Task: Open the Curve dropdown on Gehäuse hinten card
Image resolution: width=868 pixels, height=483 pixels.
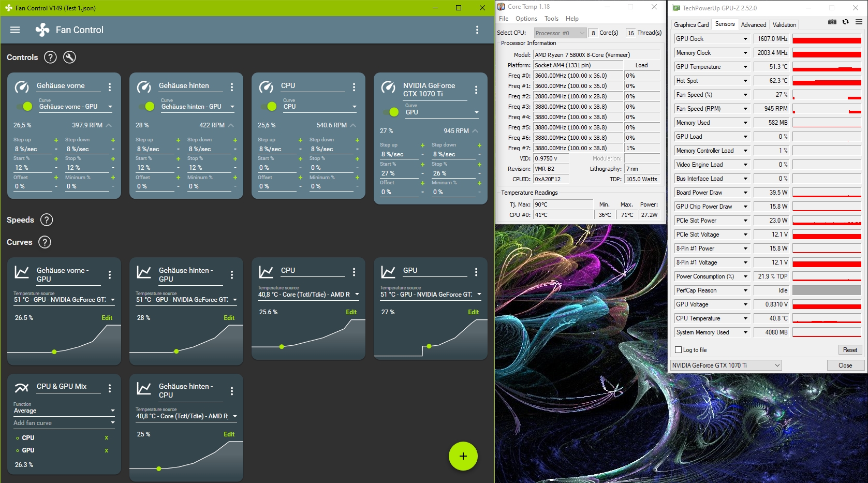Action: click(198, 107)
